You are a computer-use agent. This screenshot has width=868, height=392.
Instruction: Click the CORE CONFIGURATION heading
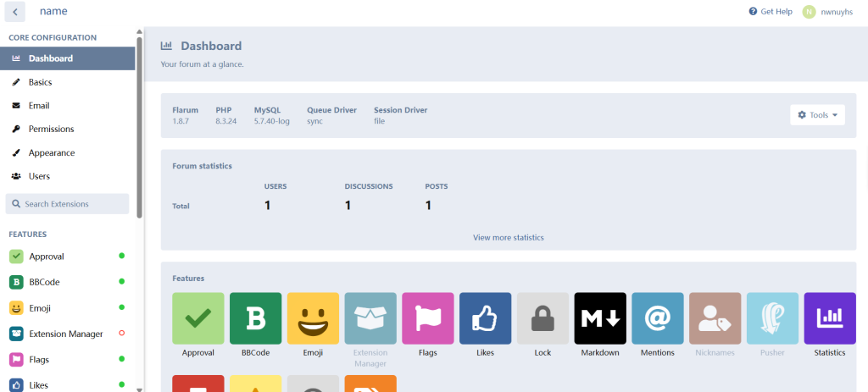(53, 37)
